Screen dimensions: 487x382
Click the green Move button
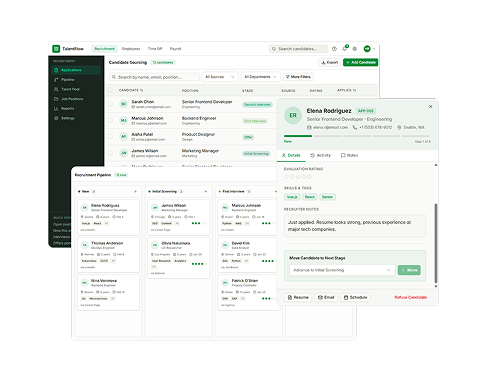point(409,270)
